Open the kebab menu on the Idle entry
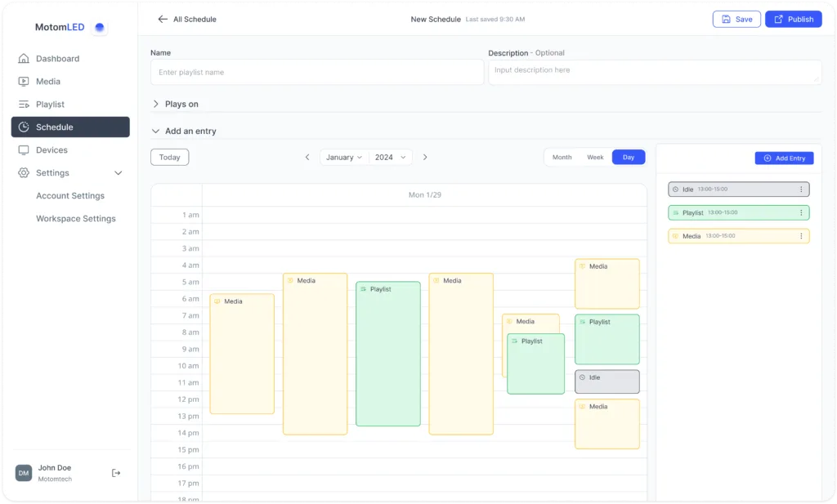Image resolution: width=837 pixels, height=504 pixels. 799,189
